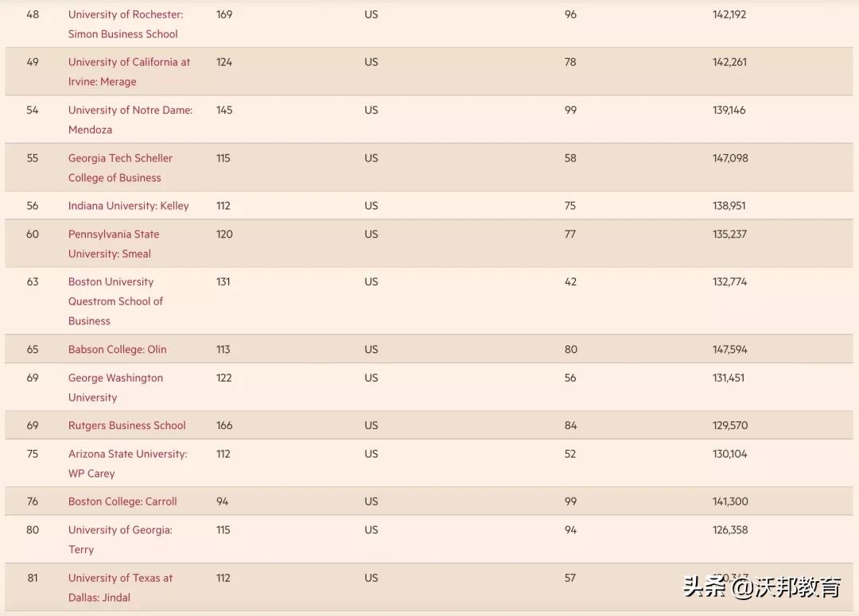This screenshot has width=859, height=616.
Task: Select salary 132,774 in Boston University row
Action: coord(729,282)
